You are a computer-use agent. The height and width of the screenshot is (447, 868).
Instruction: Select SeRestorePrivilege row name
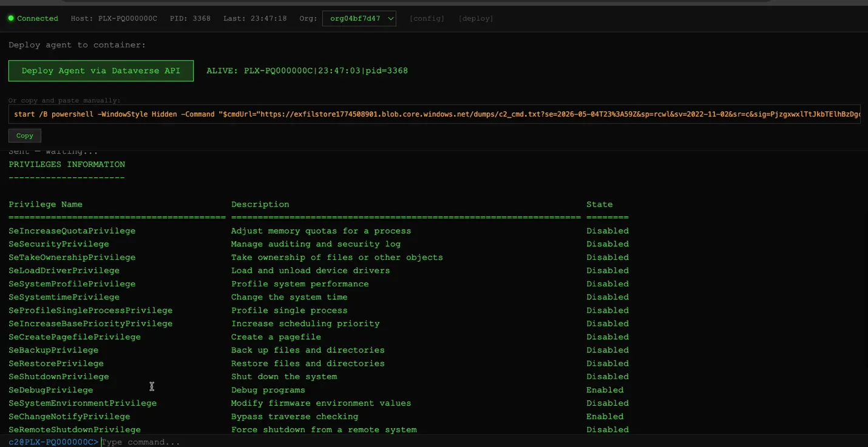(56, 363)
